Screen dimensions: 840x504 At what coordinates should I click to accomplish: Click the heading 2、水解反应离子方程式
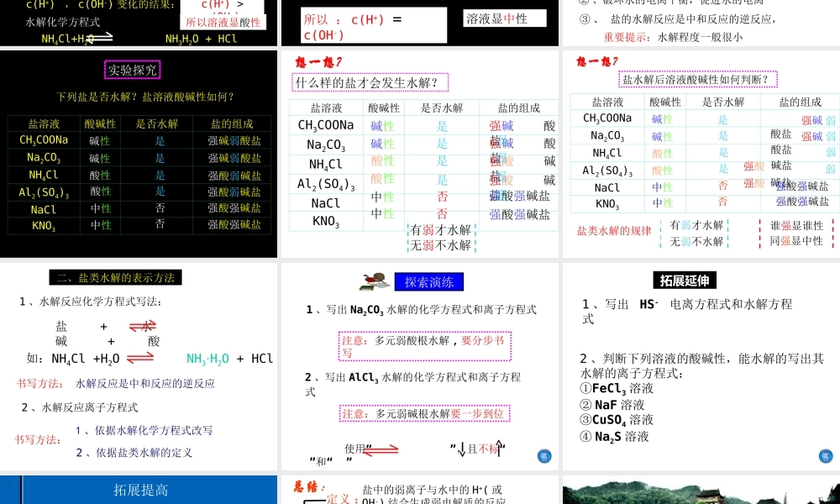(79, 407)
